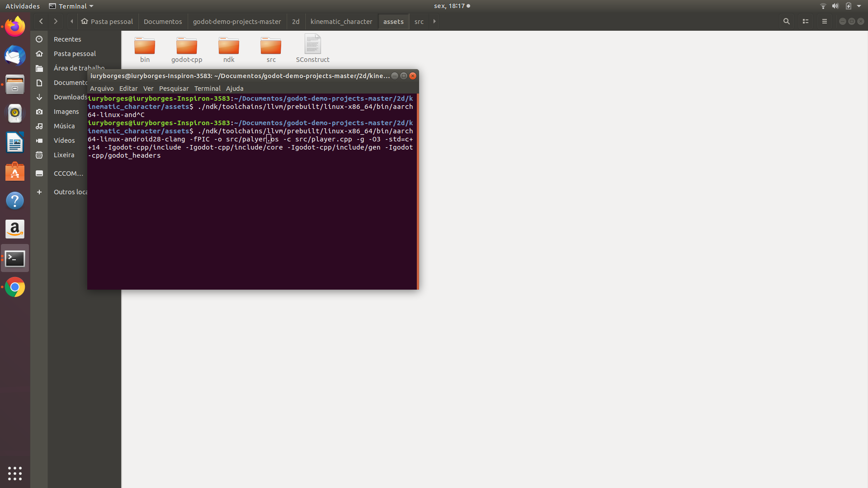Open Rhythmbox from the dock
This screenshot has width=868, height=488.
pyautogui.click(x=15, y=113)
